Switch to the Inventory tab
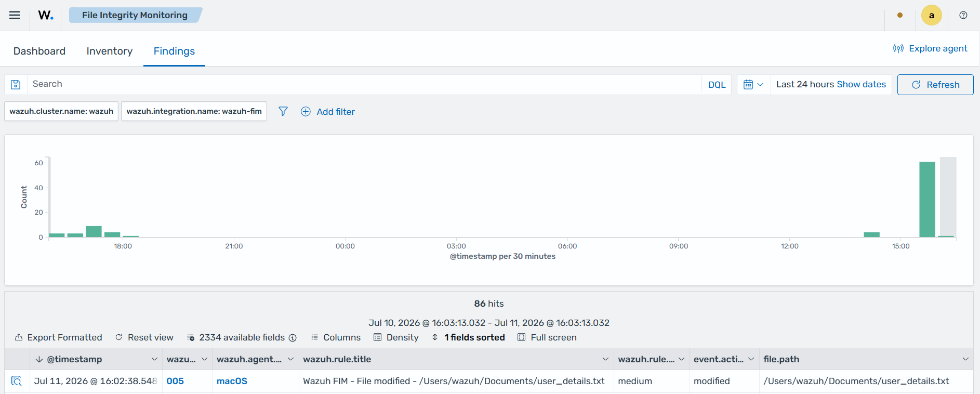980x394 pixels. click(x=110, y=51)
